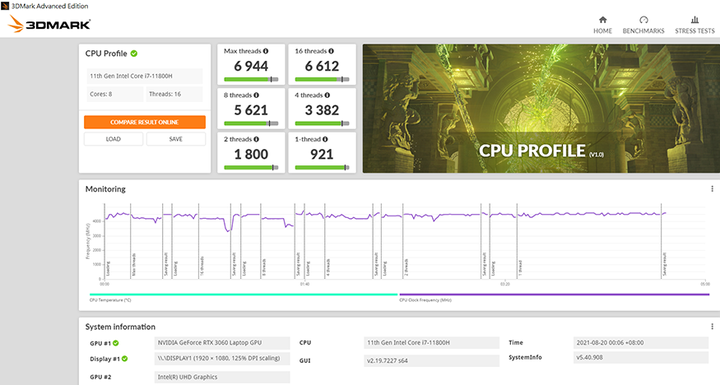Toggle the CPU Temperature legend line
The width and height of the screenshot is (720, 385).
243,294
